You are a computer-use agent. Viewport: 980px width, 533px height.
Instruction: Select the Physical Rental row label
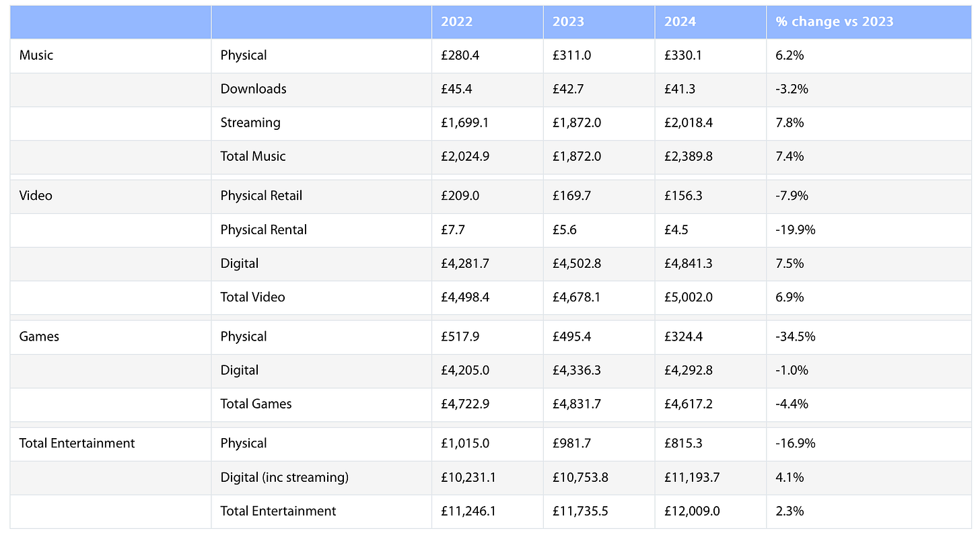[x=264, y=229]
